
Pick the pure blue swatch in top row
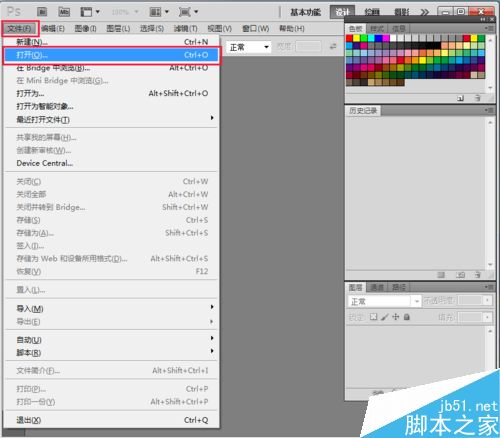coord(379,38)
